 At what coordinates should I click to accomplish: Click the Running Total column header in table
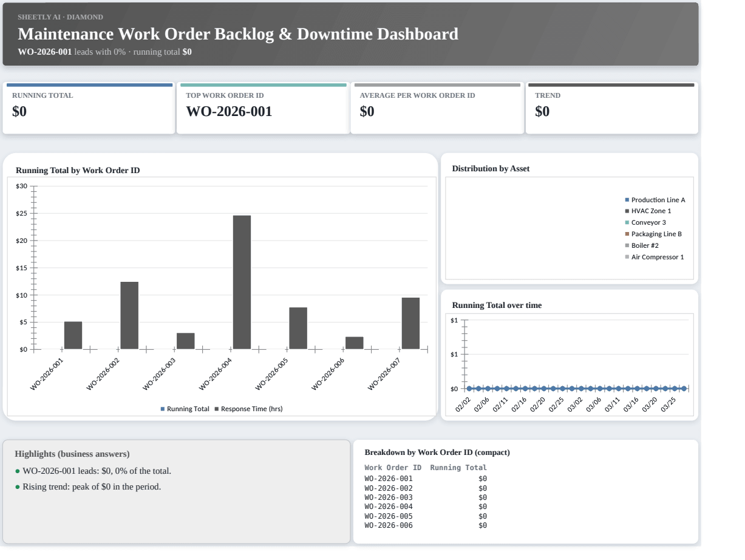click(458, 468)
